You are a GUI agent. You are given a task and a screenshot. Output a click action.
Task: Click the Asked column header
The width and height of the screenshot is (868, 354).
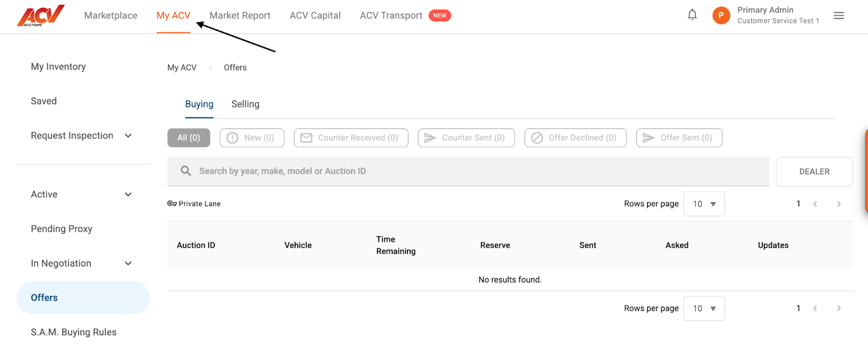tap(677, 245)
